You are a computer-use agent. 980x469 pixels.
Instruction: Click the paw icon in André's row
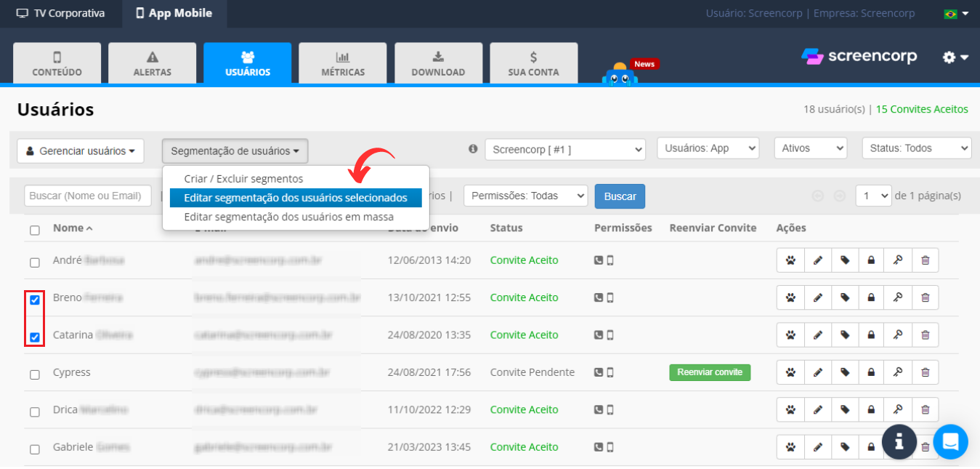pos(790,260)
